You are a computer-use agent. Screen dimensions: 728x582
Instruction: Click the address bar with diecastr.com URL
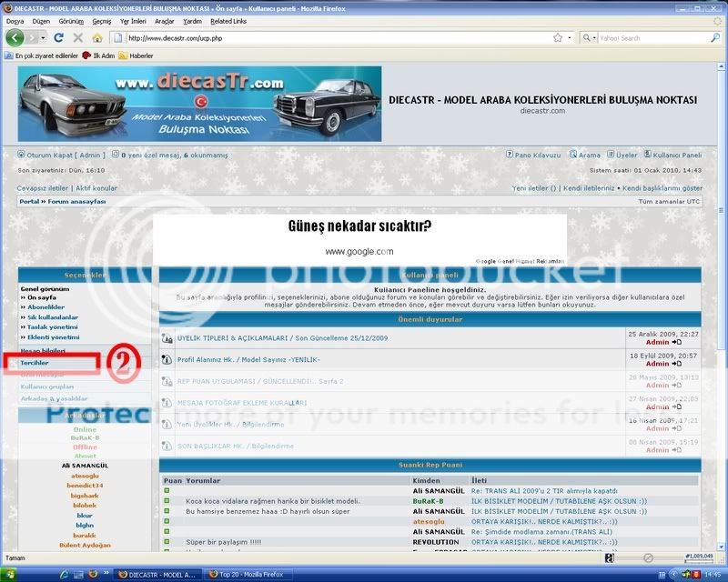[x=339, y=38]
